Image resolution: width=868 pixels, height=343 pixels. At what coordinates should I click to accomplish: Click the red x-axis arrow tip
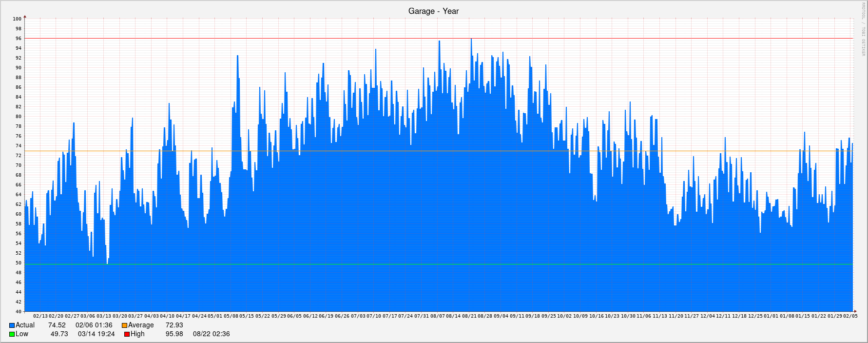[855, 311]
